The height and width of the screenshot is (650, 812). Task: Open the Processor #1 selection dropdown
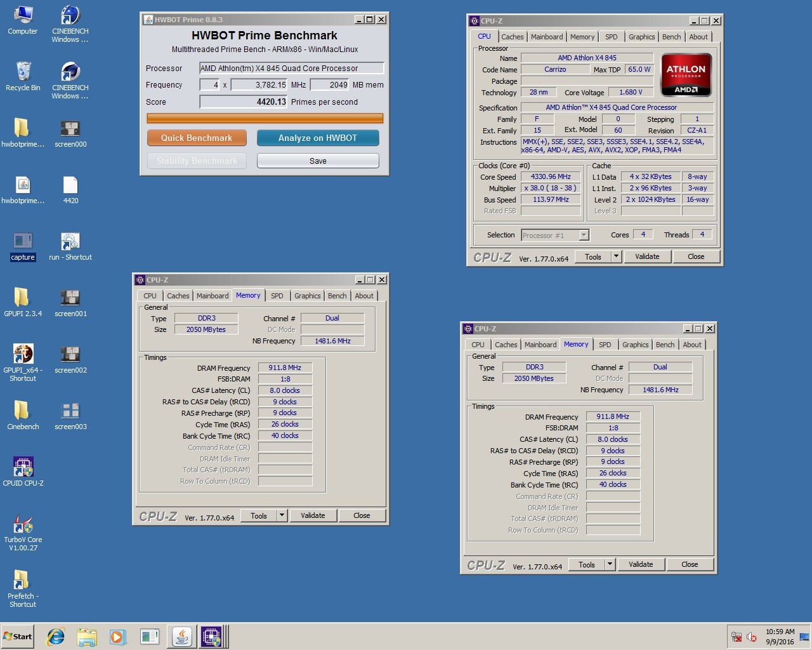point(555,235)
